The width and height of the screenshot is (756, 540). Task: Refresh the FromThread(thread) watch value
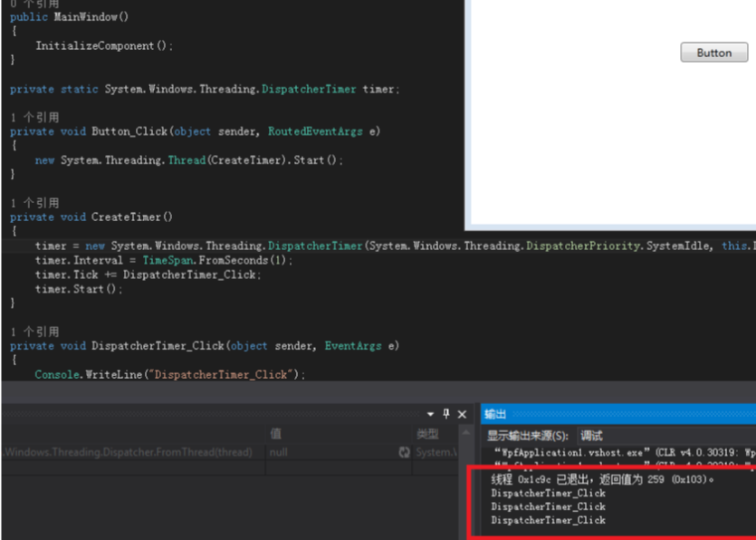404,452
